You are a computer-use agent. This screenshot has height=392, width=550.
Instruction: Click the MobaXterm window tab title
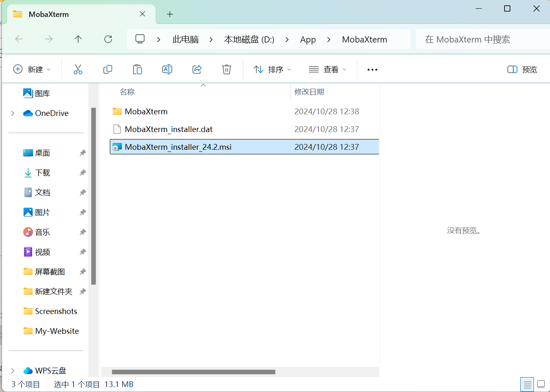[x=49, y=14]
